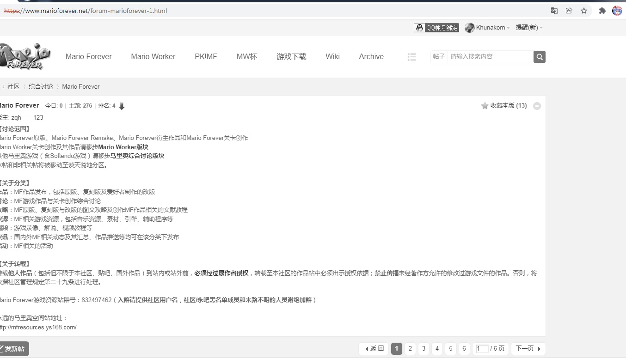626x364 pixels.
Task: Expand the Khunakorn user dropdown
Action: click(x=508, y=28)
